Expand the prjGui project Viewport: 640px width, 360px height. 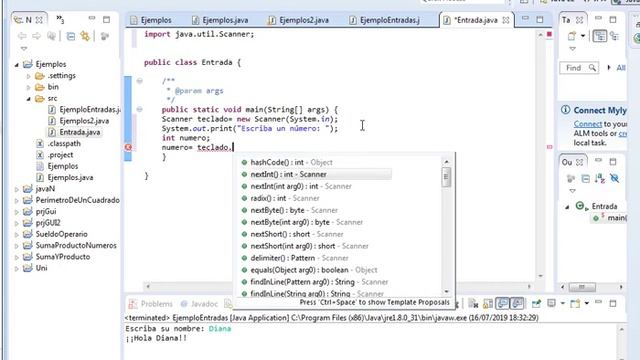tap(17, 212)
